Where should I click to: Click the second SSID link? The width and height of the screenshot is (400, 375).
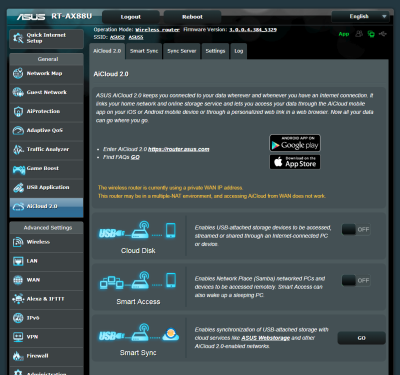pos(136,37)
